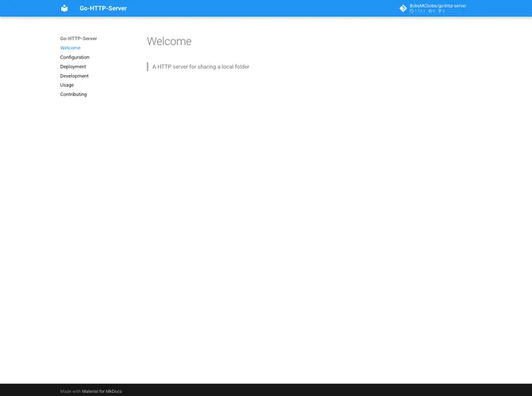532x396 pixels.
Task: Click the Go-HTTP-Server sidebar heading
Action: (x=79, y=38)
